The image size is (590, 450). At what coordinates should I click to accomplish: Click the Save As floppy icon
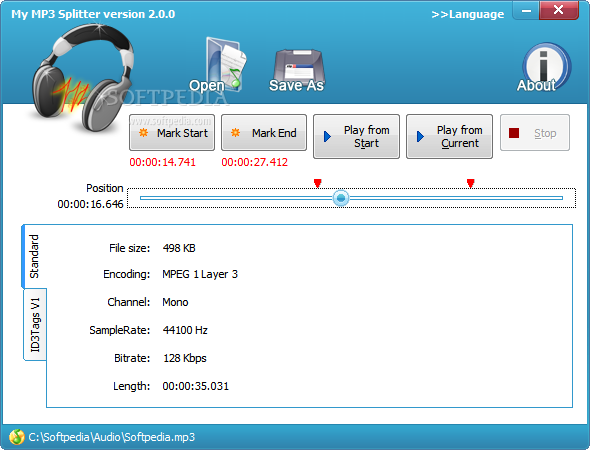[297, 70]
